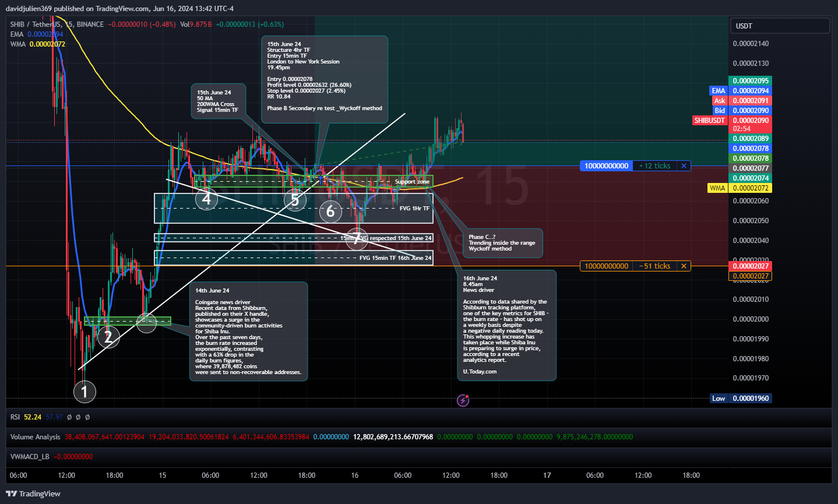Select the VWMACD_LB indicator legend

coord(30,457)
